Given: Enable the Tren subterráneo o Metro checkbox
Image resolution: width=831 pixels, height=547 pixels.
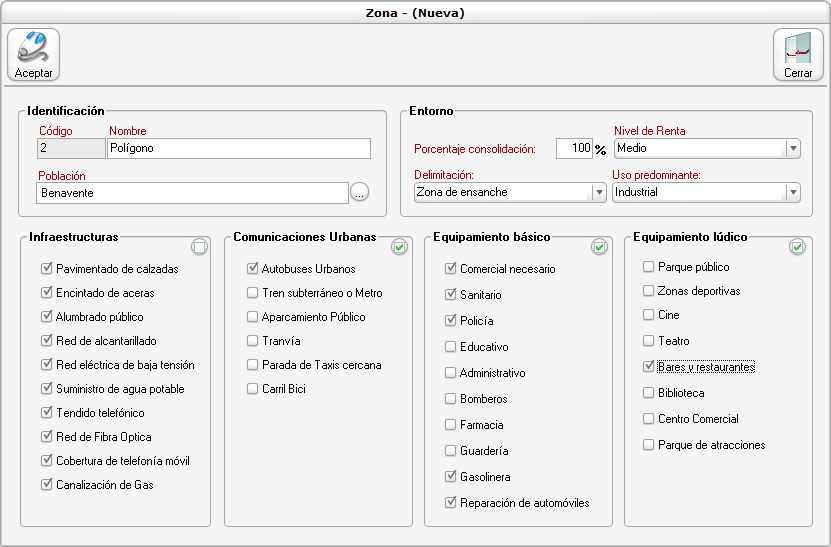Looking at the screenshot, I should coord(253,293).
